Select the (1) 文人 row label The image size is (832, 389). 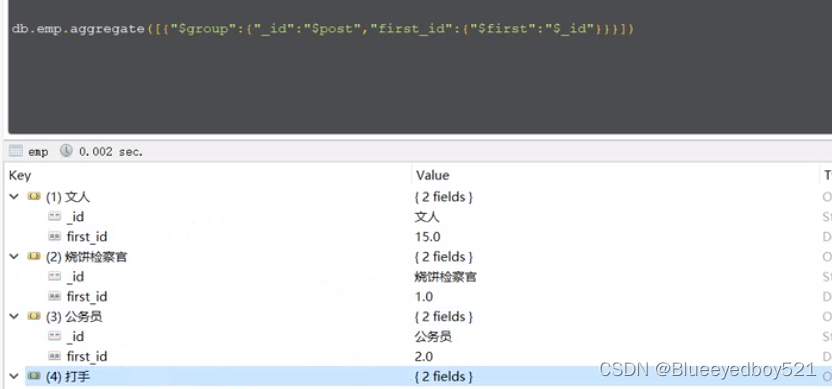click(68, 197)
